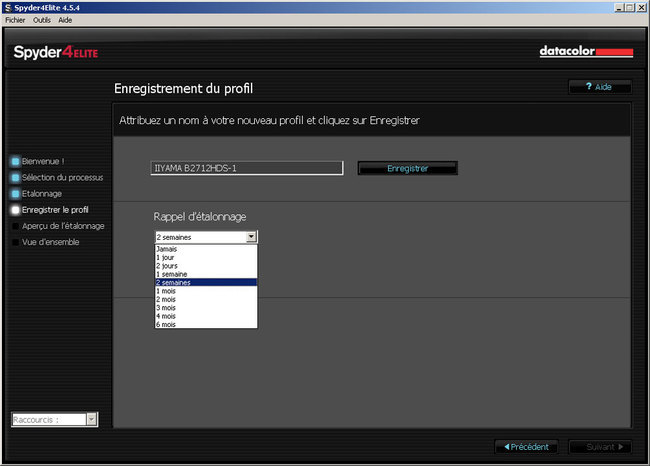This screenshot has width=650, height=466.
Task: Select 4 mois in the reminder list
Action: coord(206,316)
